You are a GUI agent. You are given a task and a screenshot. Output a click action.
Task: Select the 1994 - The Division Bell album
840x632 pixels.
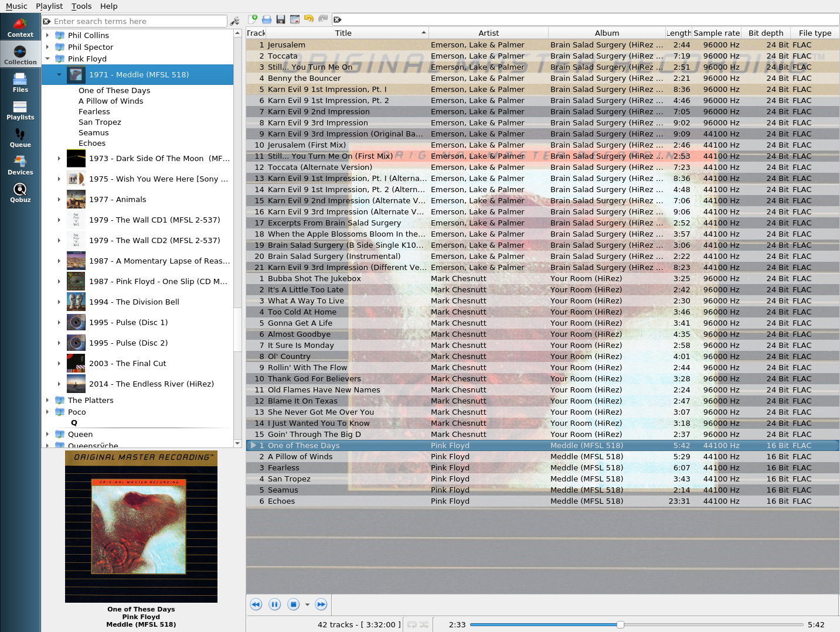pyautogui.click(x=134, y=302)
